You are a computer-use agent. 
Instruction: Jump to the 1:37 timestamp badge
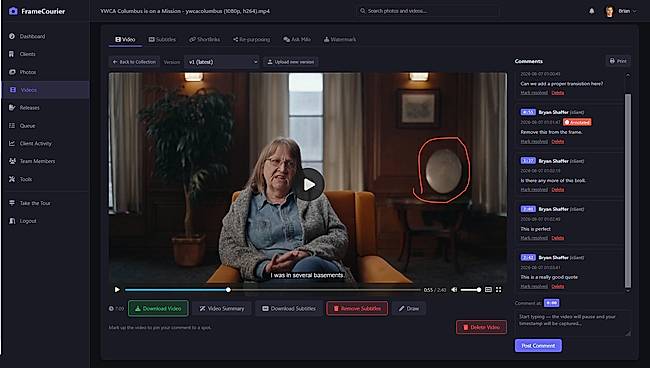pyautogui.click(x=528, y=160)
